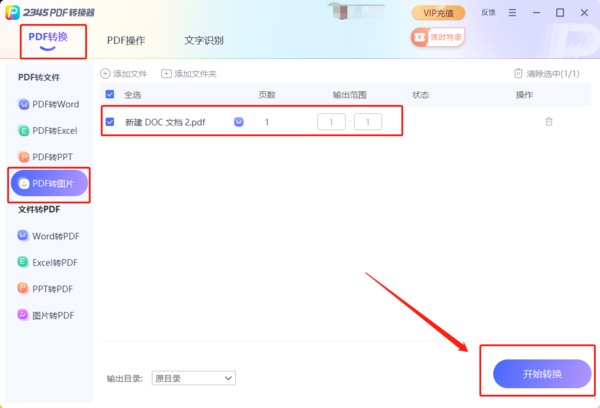Click the 操作 column header

tap(524, 95)
